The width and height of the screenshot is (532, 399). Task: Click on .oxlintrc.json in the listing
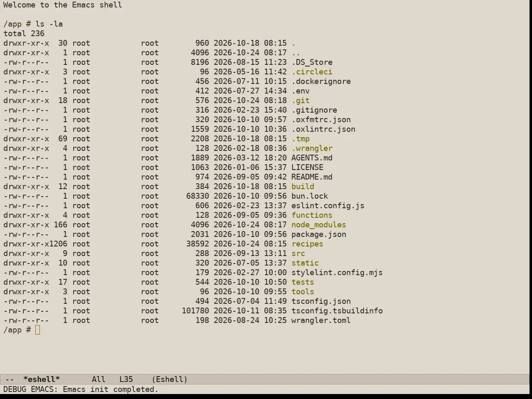pos(323,129)
